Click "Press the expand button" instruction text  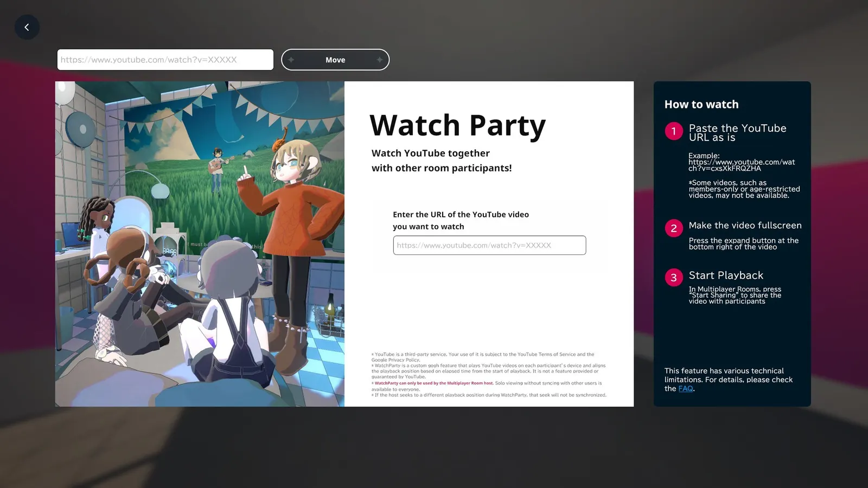click(743, 243)
